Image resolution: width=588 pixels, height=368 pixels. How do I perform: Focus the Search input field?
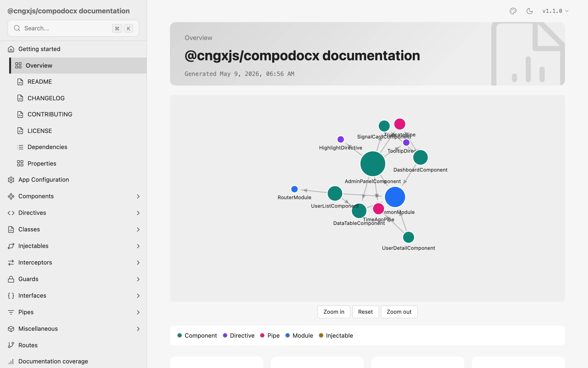73,28
